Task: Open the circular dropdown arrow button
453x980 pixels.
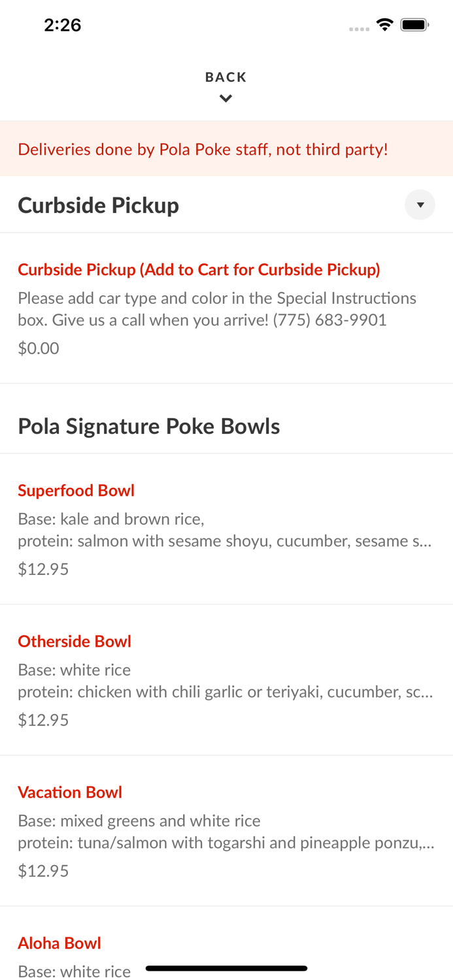Action: click(x=420, y=204)
